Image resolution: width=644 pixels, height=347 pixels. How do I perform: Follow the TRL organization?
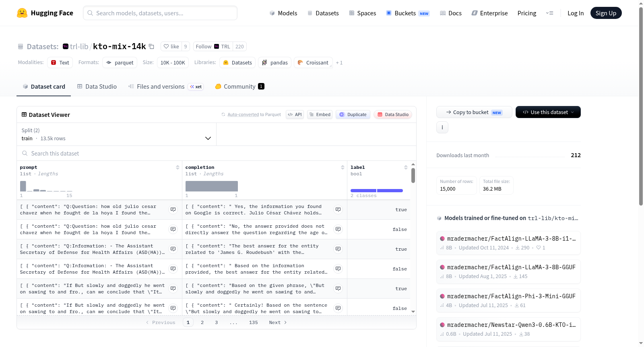tap(213, 46)
